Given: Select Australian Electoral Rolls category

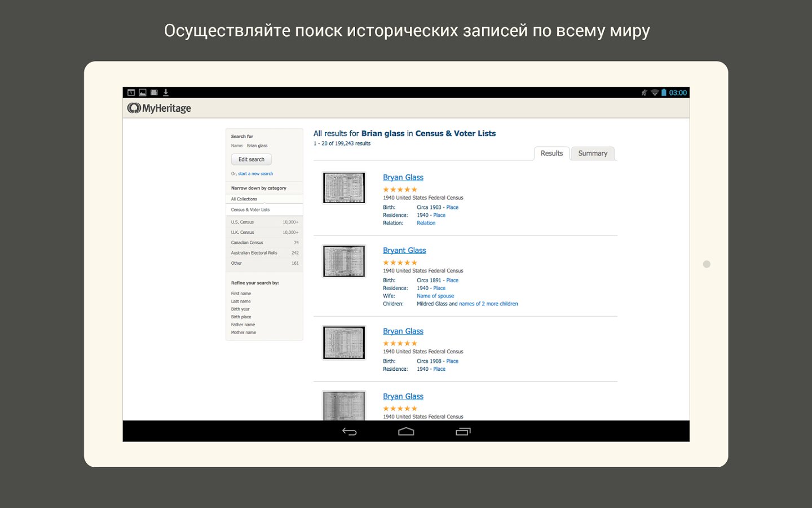Looking at the screenshot, I should tap(254, 253).
